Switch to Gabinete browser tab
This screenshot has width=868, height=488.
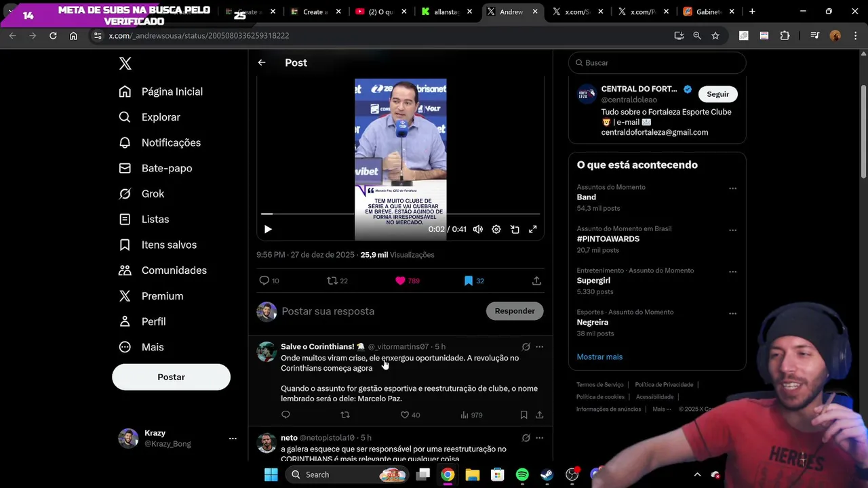[709, 12]
